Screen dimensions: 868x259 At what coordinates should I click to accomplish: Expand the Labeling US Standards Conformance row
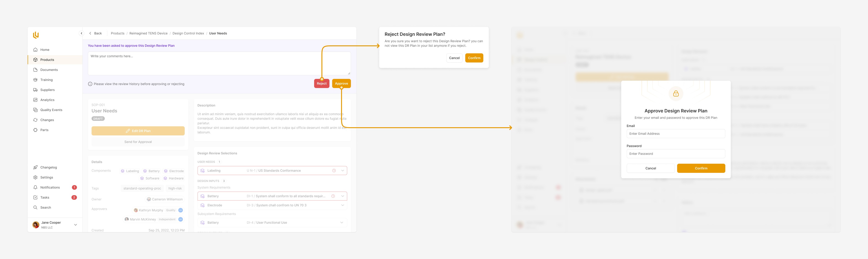click(342, 171)
